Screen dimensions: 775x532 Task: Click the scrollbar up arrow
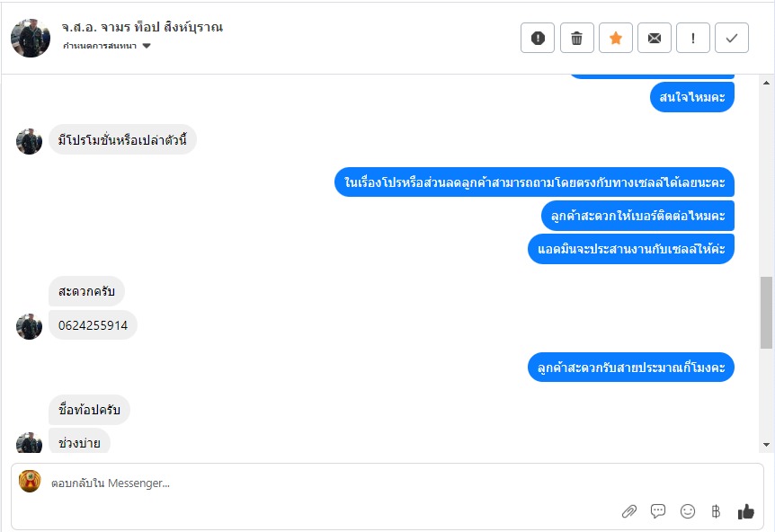click(766, 83)
